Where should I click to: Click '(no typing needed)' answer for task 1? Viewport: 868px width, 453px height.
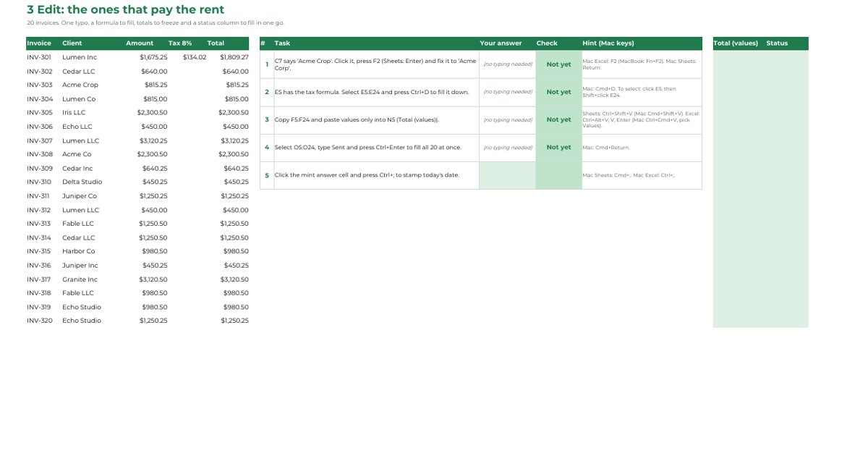507,64
